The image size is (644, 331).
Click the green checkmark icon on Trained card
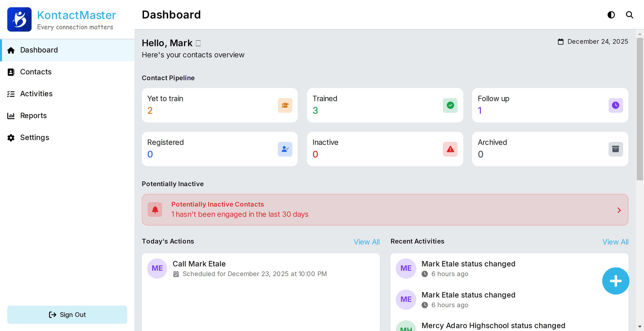click(450, 105)
